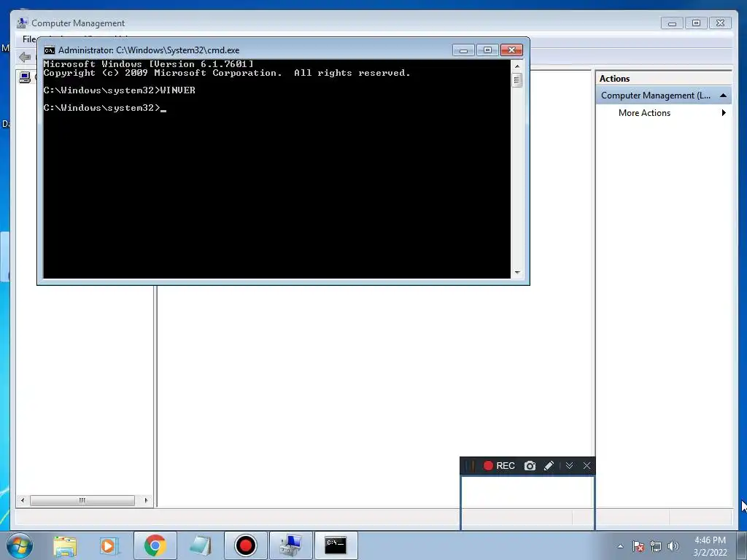Viewport: 747px width, 560px height.
Task: Open the notepad icon in the taskbar
Action: [200, 545]
